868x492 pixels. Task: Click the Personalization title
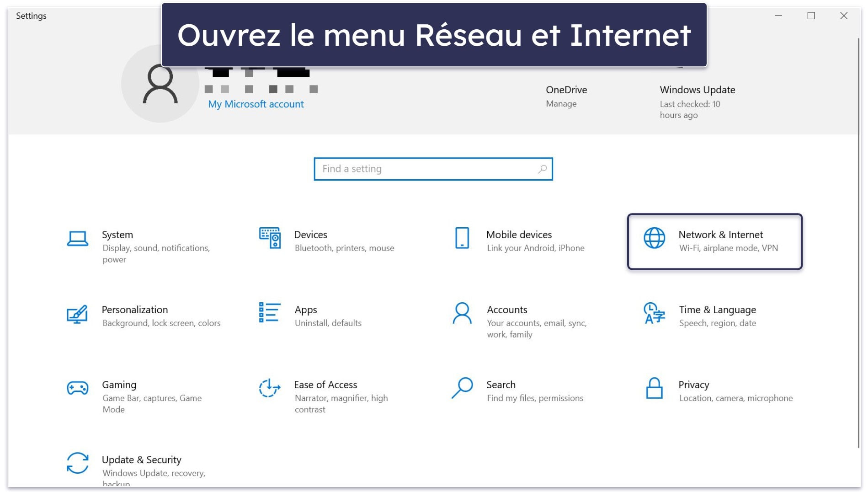coord(135,310)
